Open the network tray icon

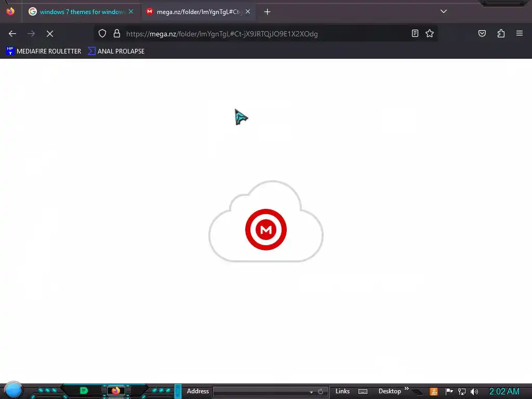pos(462,392)
